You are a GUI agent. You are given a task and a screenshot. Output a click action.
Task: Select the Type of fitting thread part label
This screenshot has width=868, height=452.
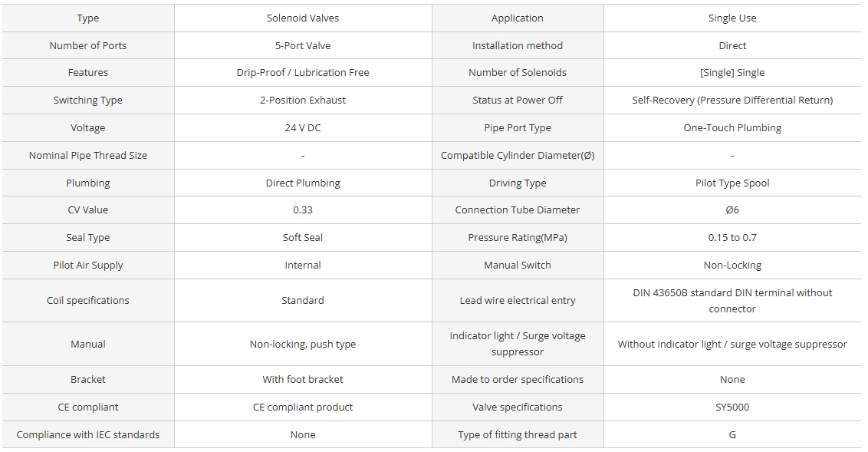(518, 435)
